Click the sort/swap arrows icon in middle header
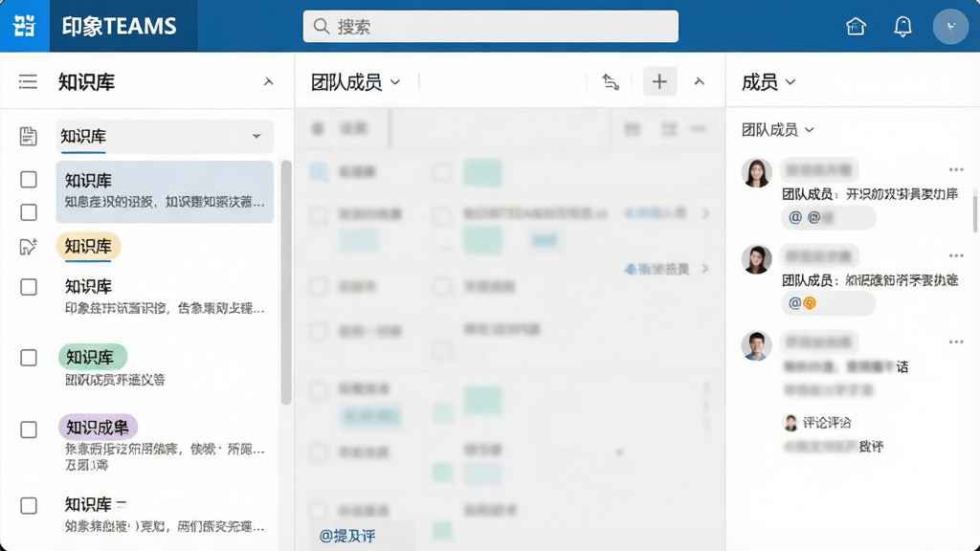 point(610,82)
